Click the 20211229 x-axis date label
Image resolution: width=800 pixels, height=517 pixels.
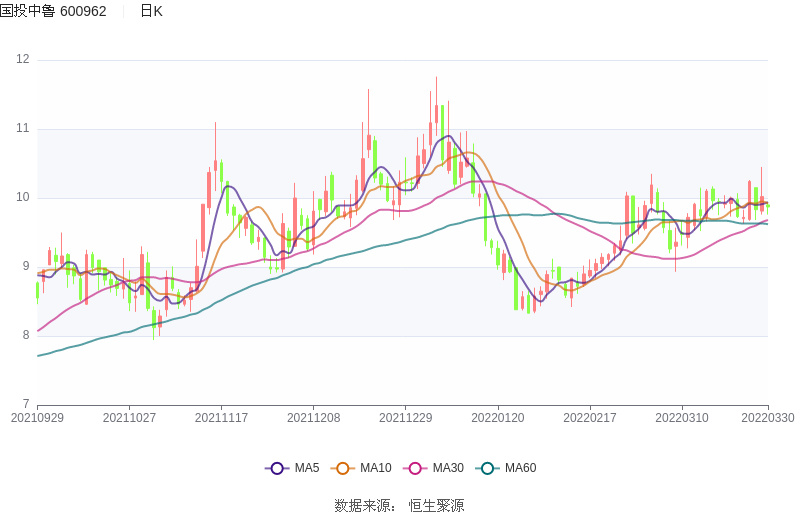(x=405, y=418)
